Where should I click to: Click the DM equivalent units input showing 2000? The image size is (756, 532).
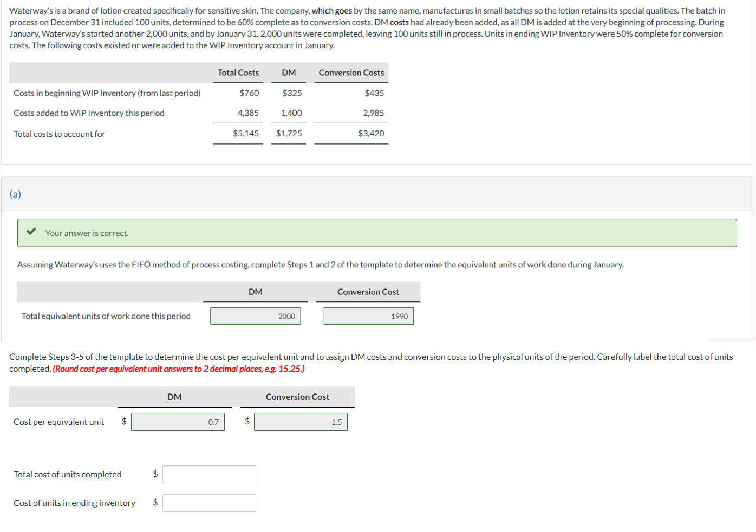(255, 316)
